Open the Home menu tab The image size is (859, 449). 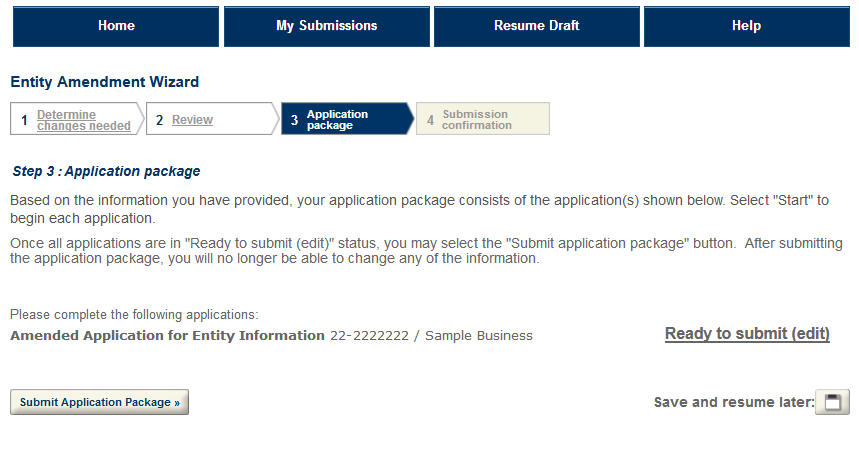coord(116,26)
